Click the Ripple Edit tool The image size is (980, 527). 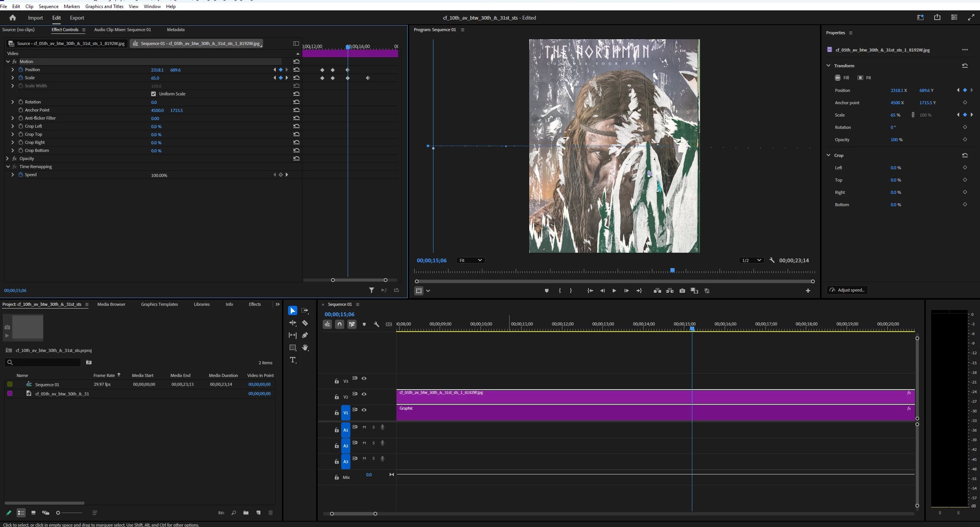[293, 323]
